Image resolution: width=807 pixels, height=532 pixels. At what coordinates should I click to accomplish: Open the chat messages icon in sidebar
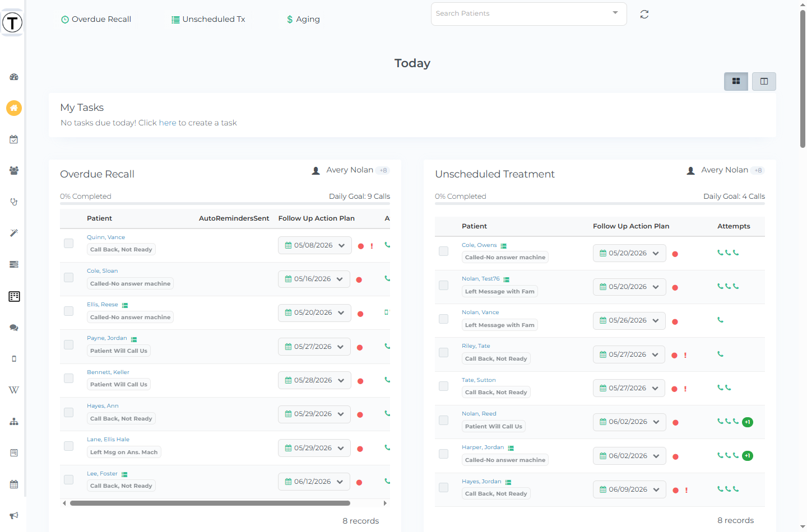tap(14, 328)
